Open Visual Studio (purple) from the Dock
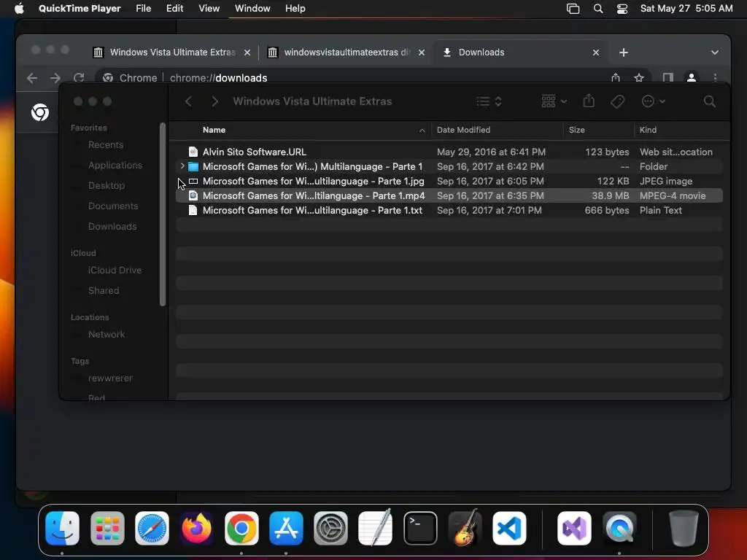 point(575,528)
